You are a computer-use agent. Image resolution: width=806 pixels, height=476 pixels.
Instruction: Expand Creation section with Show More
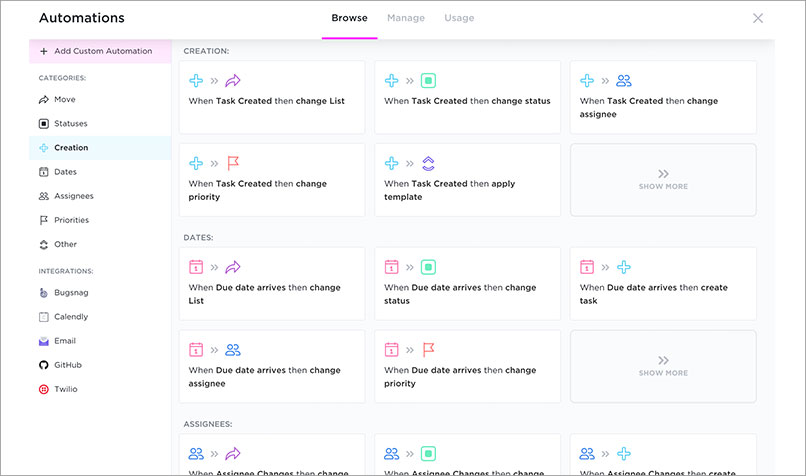click(663, 180)
